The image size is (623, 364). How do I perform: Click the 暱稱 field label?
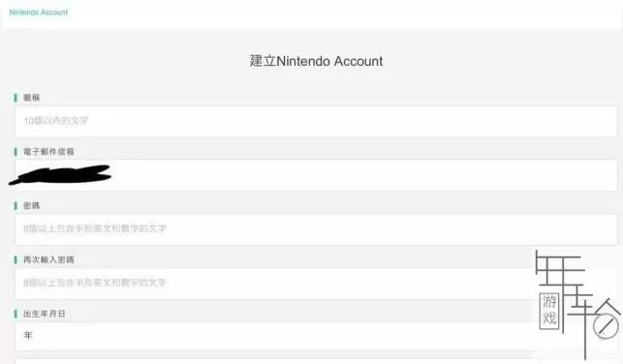tap(31, 98)
